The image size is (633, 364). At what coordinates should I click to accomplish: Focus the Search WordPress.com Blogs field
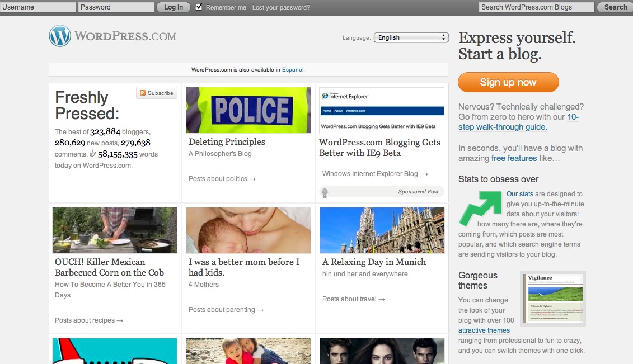[x=537, y=7]
